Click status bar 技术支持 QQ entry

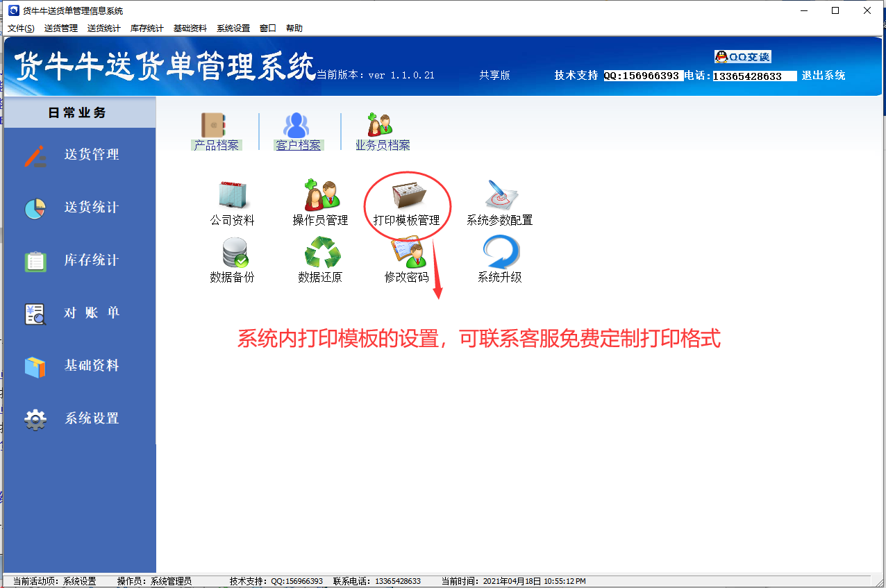[276, 581]
